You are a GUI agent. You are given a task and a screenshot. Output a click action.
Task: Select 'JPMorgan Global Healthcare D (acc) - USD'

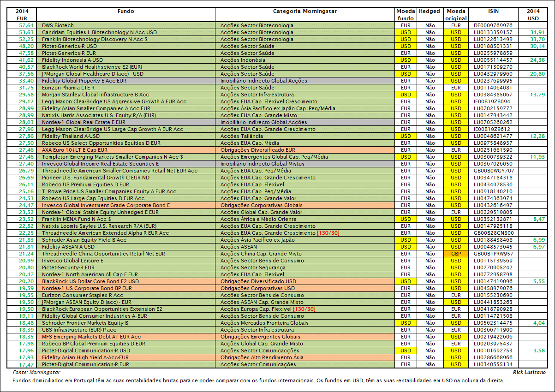point(93,74)
